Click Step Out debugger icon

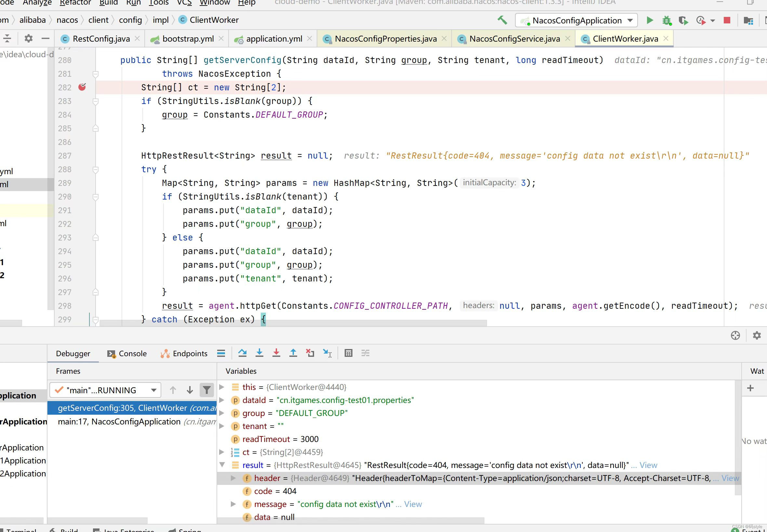(x=293, y=353)
